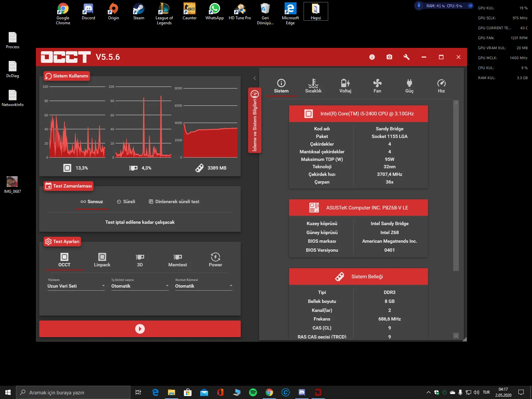Take a screenshot with the camera icon
Viewport: 532px width, 399px height.
pos(389,57)
